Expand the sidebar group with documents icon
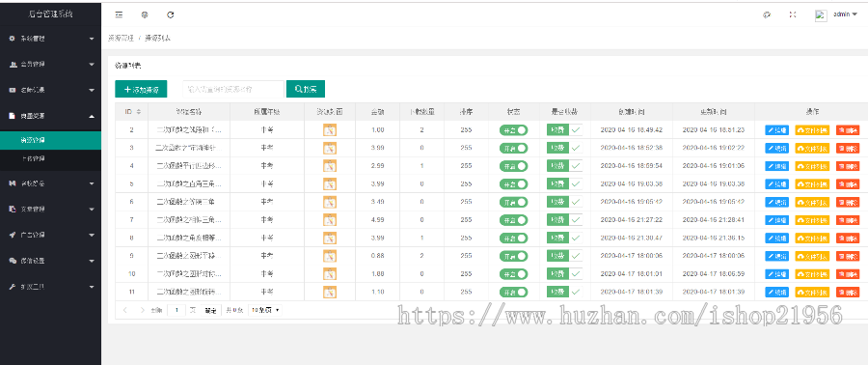Screen dimensions: 868x365 tap(50, 210)
